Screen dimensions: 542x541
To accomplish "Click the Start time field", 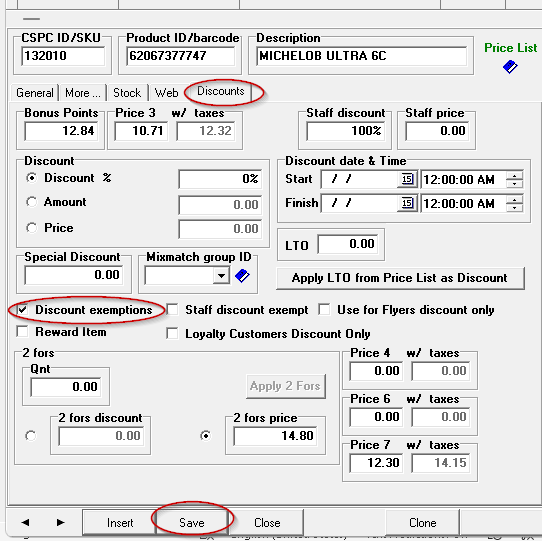I will point(464,179).
